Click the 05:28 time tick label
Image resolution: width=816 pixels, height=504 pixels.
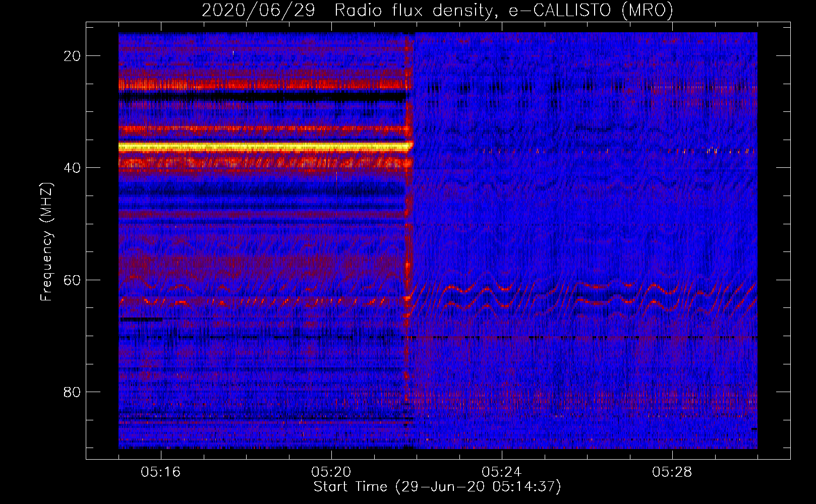point(672,472)
